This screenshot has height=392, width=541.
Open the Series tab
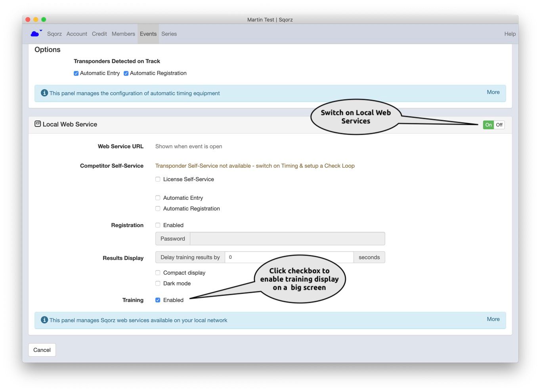[169, 34]
